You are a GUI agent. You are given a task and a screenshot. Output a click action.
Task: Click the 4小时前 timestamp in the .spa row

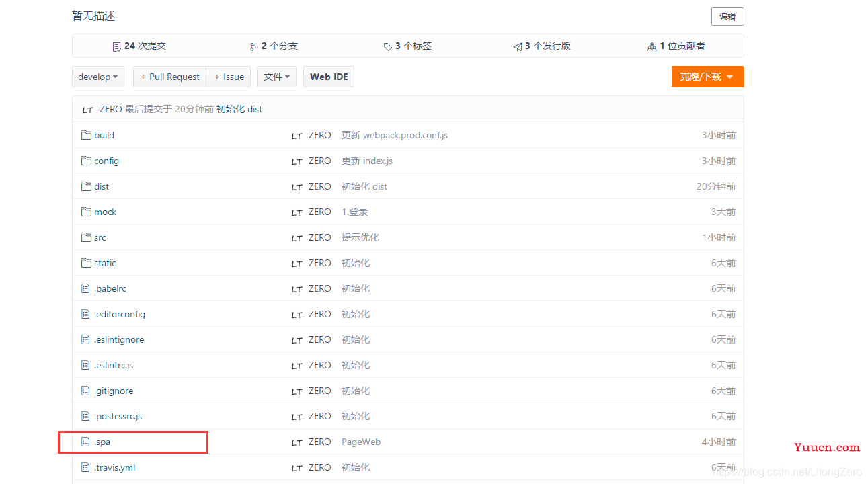pos(719,442)
